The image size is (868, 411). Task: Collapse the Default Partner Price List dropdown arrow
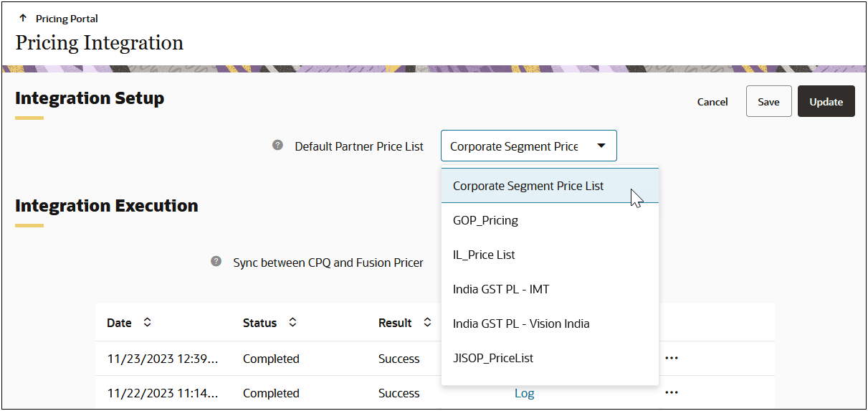601,146
